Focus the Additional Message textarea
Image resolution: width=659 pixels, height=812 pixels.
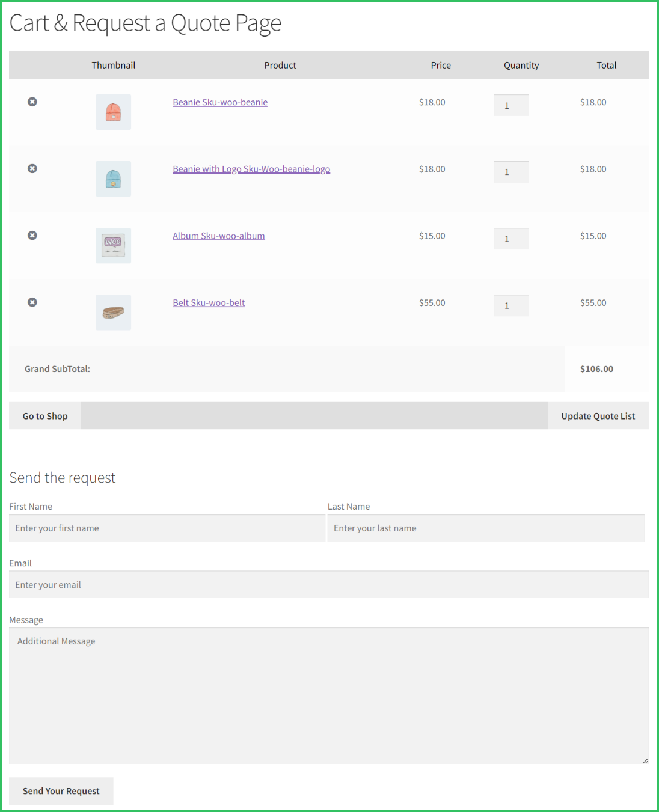(x=329, y=696)
